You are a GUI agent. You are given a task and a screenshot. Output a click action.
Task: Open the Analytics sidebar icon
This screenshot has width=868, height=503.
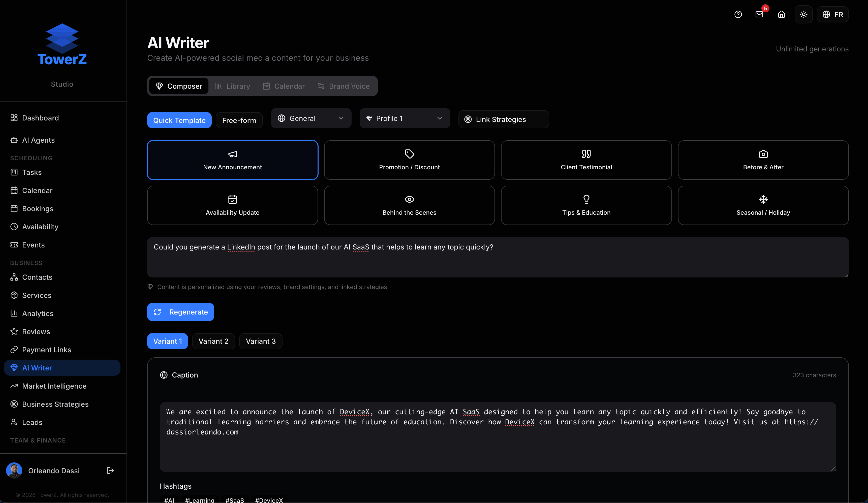point(14,313)
